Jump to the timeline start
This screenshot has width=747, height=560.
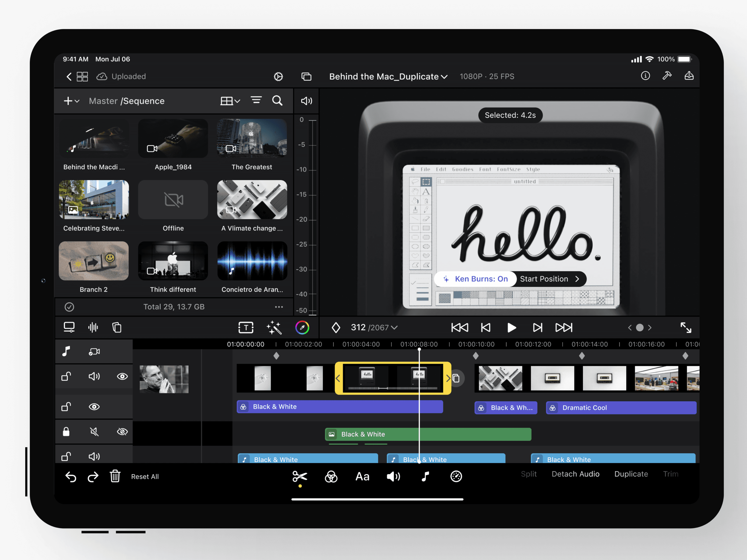point(460,327)
